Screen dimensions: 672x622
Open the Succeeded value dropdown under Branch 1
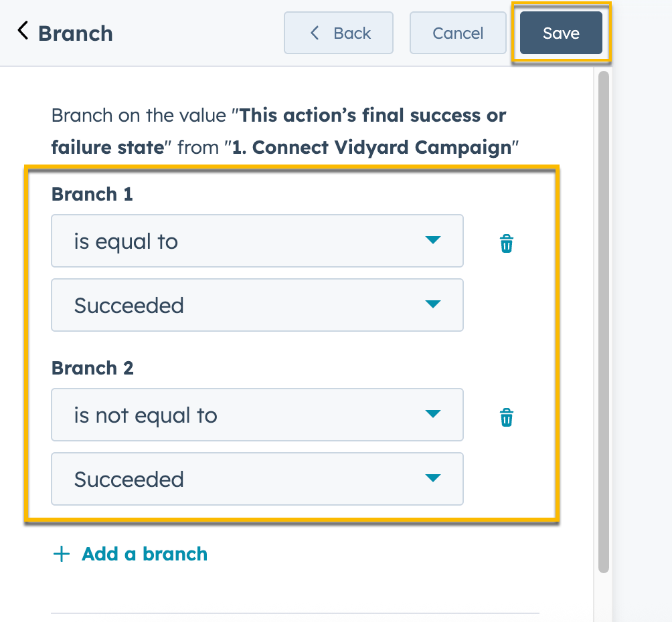[x=257, y=304]
